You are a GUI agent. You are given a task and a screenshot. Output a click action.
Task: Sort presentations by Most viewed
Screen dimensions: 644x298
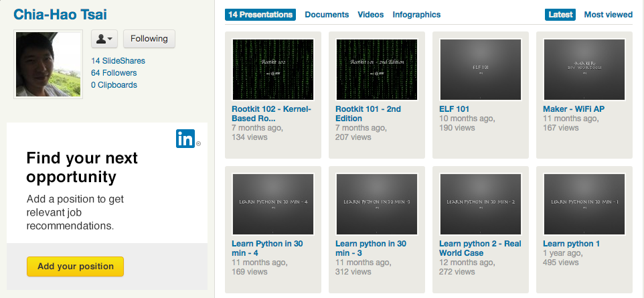point(609,14)
